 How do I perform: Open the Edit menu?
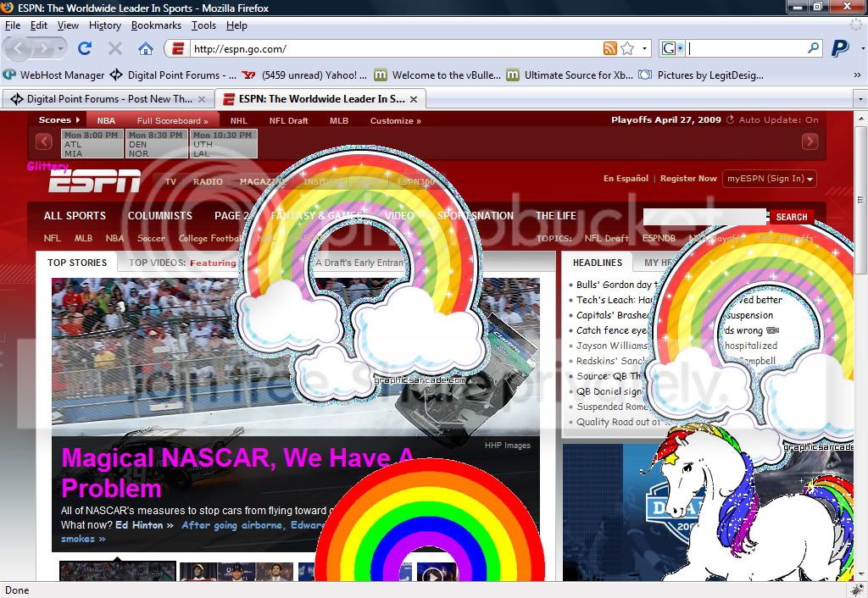point(38,25)
